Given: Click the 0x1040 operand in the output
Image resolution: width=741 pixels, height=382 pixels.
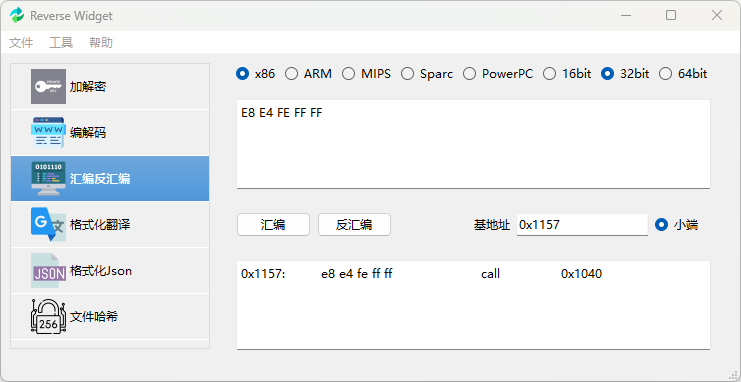Looking at the screenshot, I should coord(582,274).
